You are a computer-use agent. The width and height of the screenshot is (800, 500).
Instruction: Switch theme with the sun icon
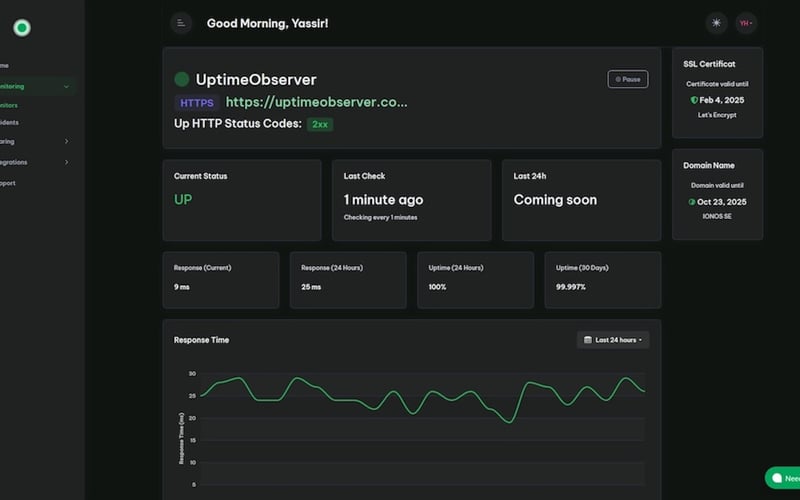tap(716, 23)
